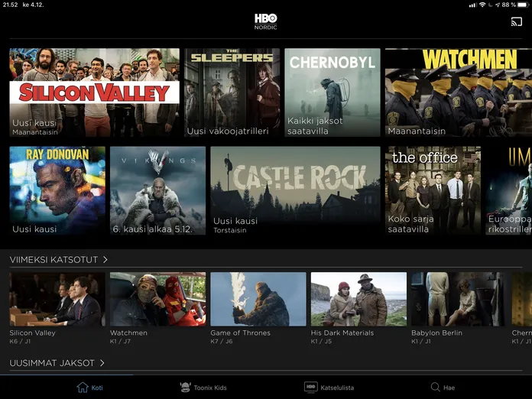Open the Watchmen featured banner

[458, 92]
